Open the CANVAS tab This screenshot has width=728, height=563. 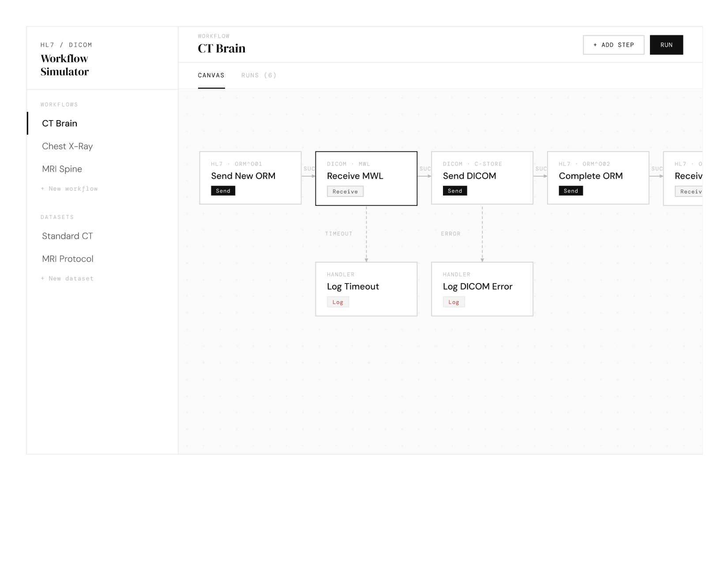click(x=211, y=75)
